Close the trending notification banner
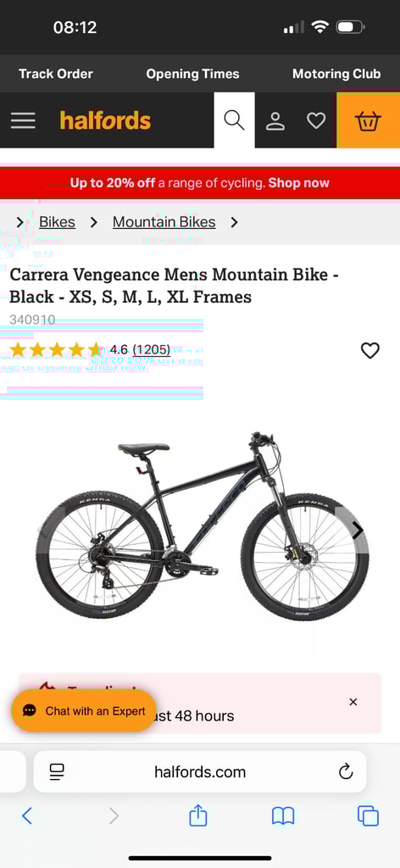400x868 pixels. (x=353, y=702)
